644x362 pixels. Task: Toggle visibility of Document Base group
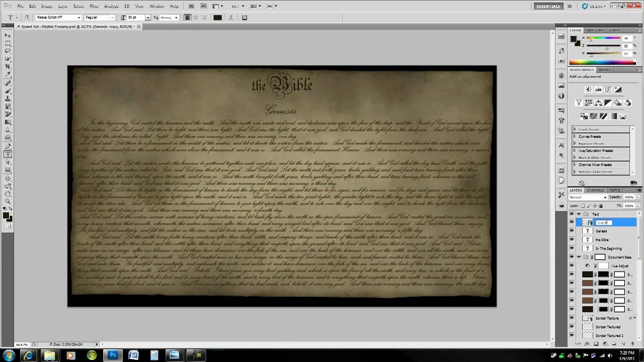pos(572,257)
